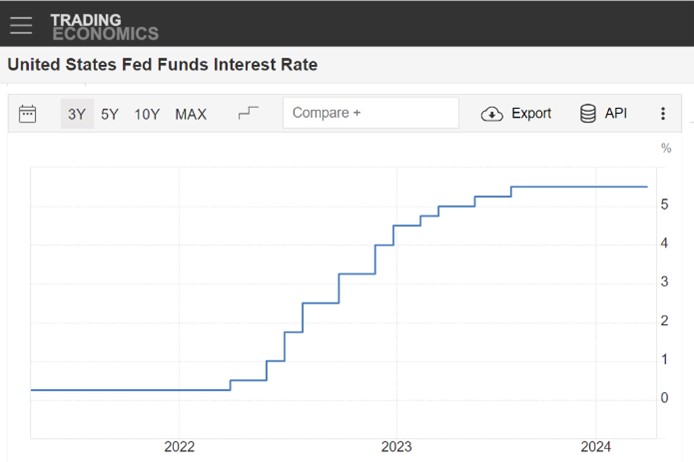The width and height of the screenshot is (694, 462).
Task: Switch the chart to 10Y range
Action: coord(147,114)
